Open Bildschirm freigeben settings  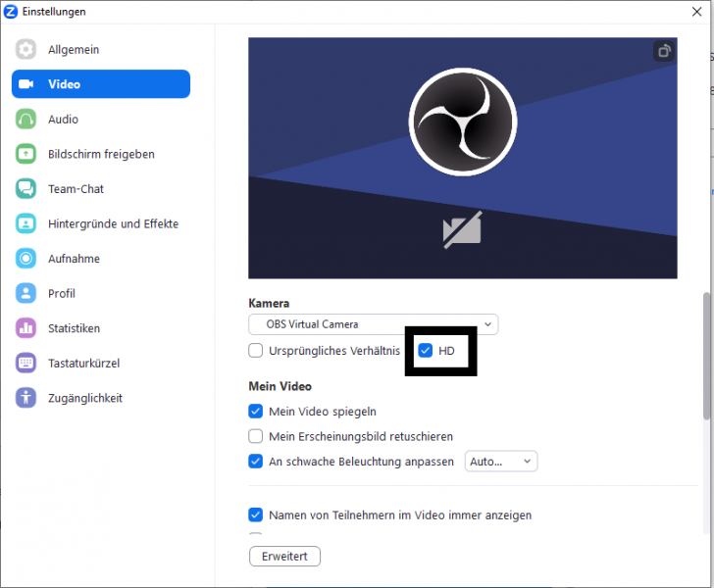tap(101, 154)
